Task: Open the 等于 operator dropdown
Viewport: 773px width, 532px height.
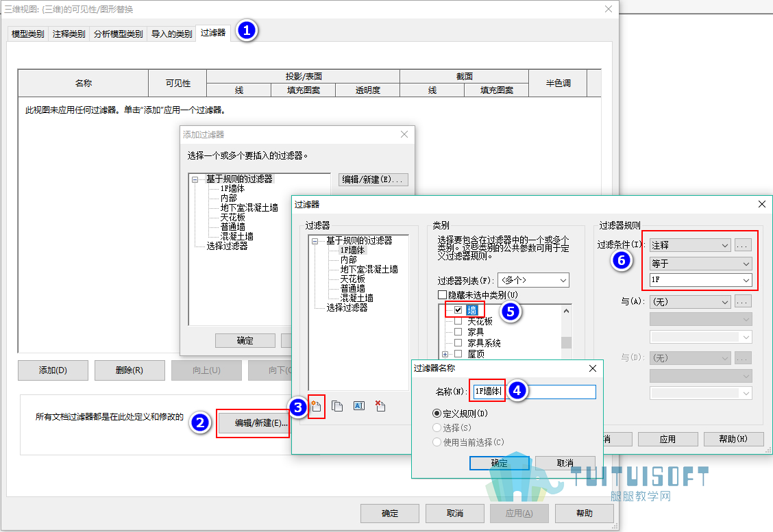Action: (x=700, y=264)
